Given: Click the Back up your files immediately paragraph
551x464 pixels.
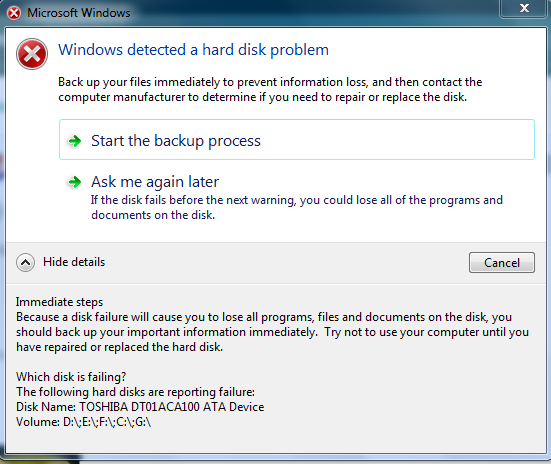Looking at the screenshot, I should point(270,89).
